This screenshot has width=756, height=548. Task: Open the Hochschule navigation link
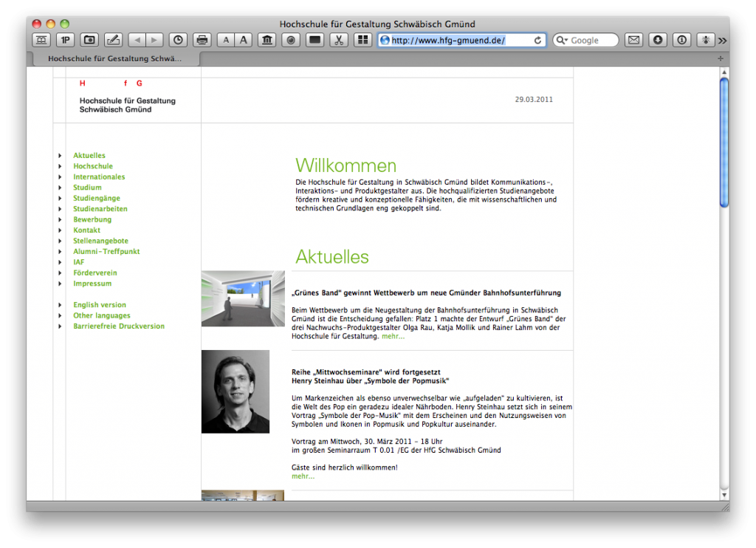pyautogui.click(x=93, y=166)
